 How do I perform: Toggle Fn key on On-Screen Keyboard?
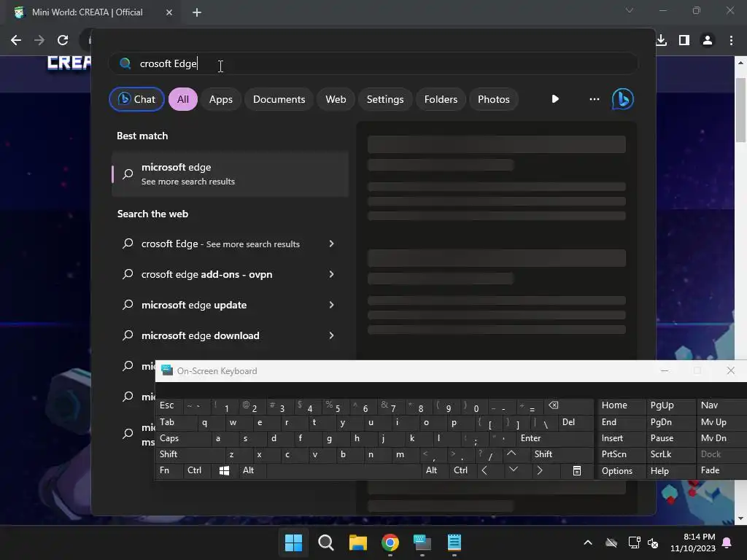click(x=169, y=470)
